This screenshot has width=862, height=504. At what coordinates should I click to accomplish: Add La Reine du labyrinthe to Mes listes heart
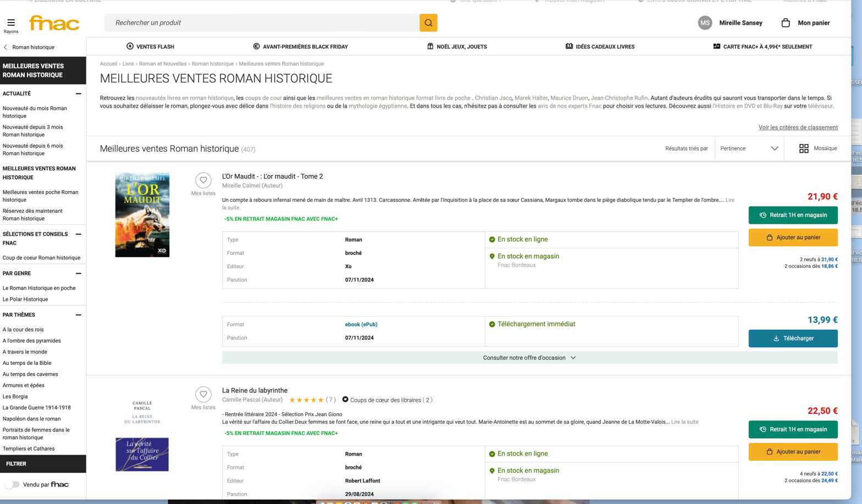(x=203, y=394)
